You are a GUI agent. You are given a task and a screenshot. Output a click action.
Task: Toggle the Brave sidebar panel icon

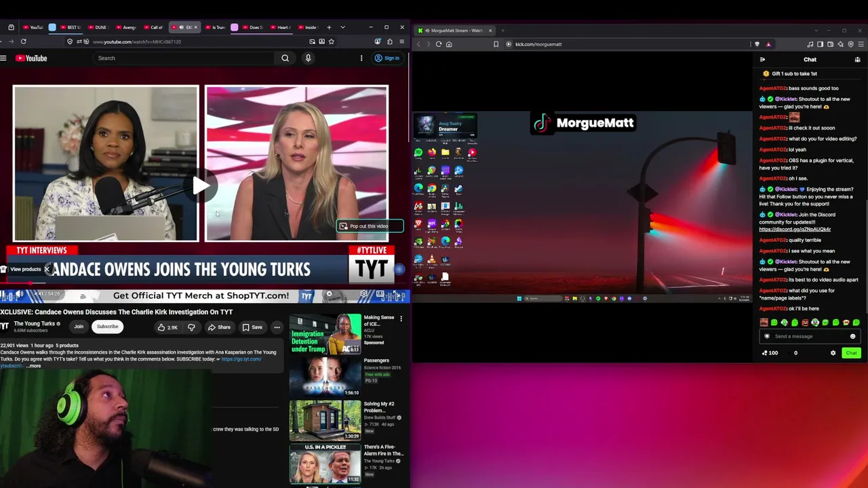(820, 44)
